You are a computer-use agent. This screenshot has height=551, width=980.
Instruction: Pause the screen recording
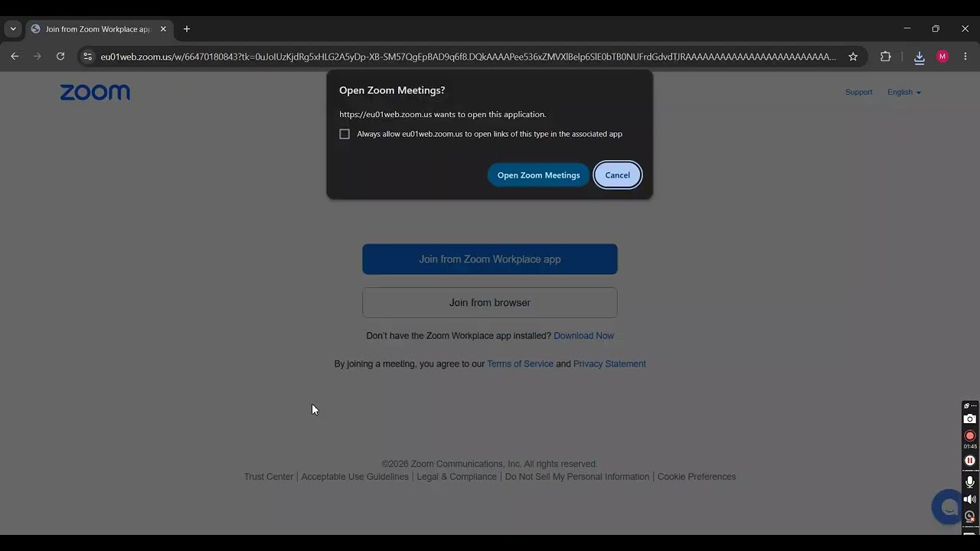click(x=970, y=460)
